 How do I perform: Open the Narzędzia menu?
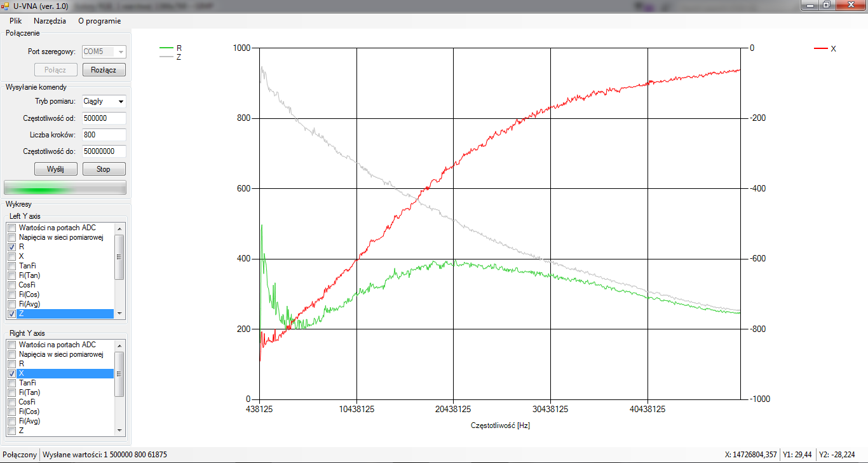(x=50, y=20)
